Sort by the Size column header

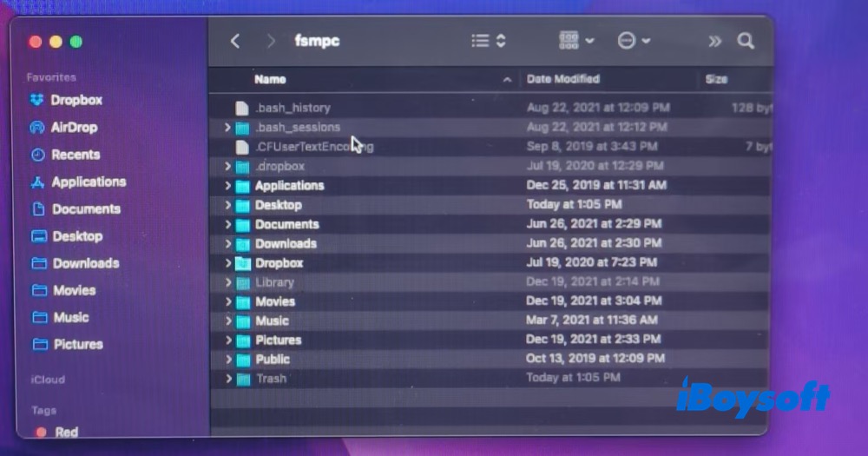(x=716, y=79)
